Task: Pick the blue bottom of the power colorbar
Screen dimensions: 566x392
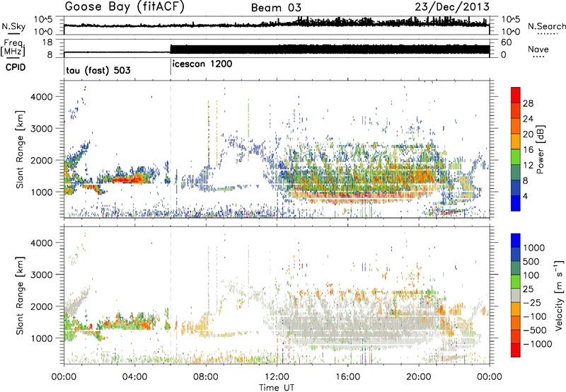Action: pyautogui.click(x=516, y=204)
